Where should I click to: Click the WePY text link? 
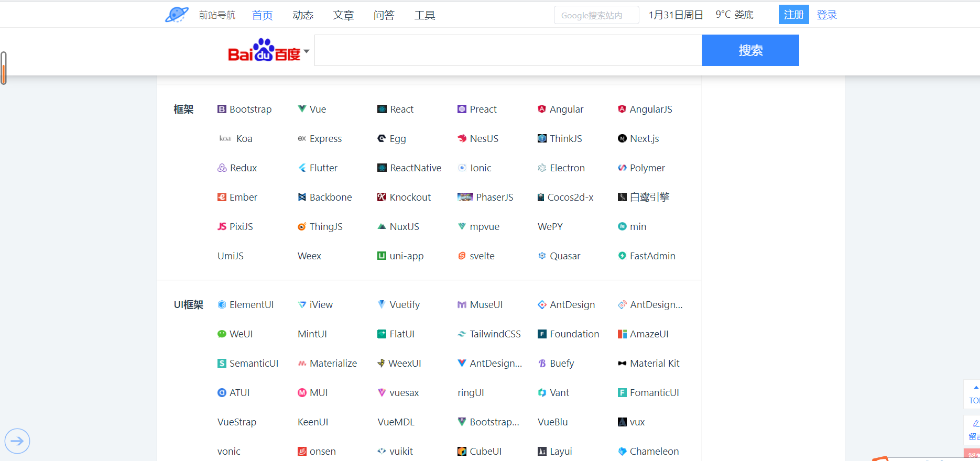coord(550,226)
